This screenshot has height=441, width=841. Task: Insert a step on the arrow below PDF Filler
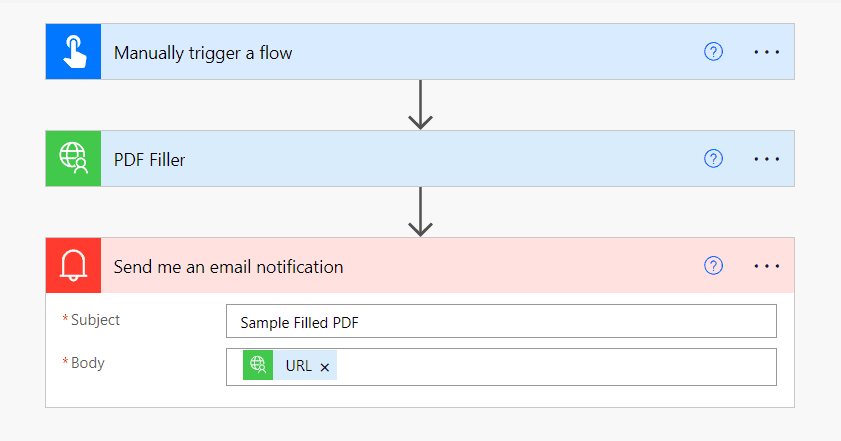pos(420,212)
